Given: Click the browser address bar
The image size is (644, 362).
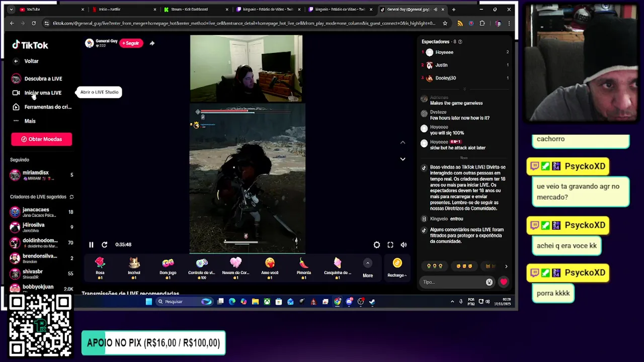Looking at the screenshot, I should coord(244,23).
